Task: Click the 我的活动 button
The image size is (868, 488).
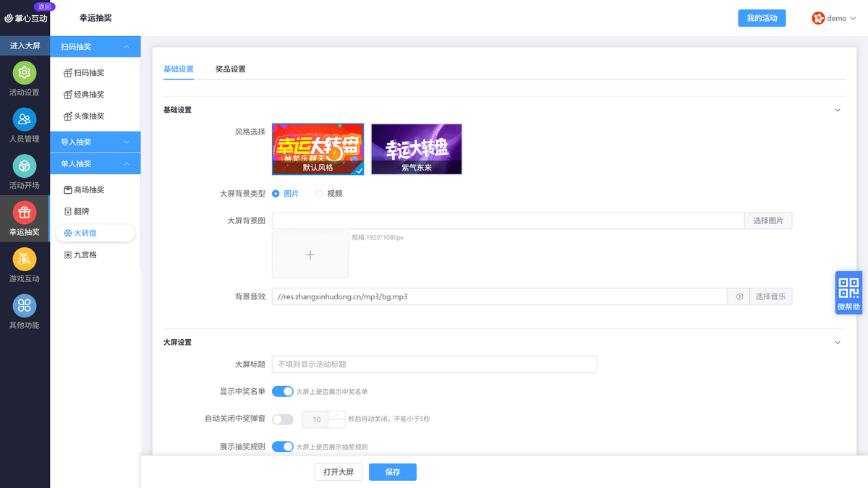Action: click(762, 18)
